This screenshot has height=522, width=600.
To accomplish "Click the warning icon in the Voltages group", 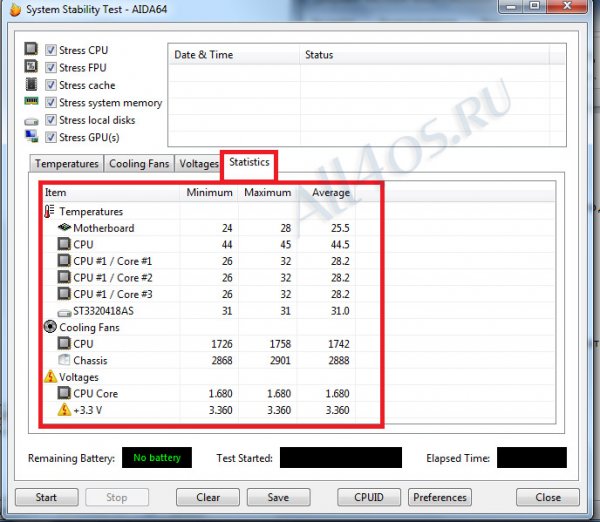I will click(50, 377).
